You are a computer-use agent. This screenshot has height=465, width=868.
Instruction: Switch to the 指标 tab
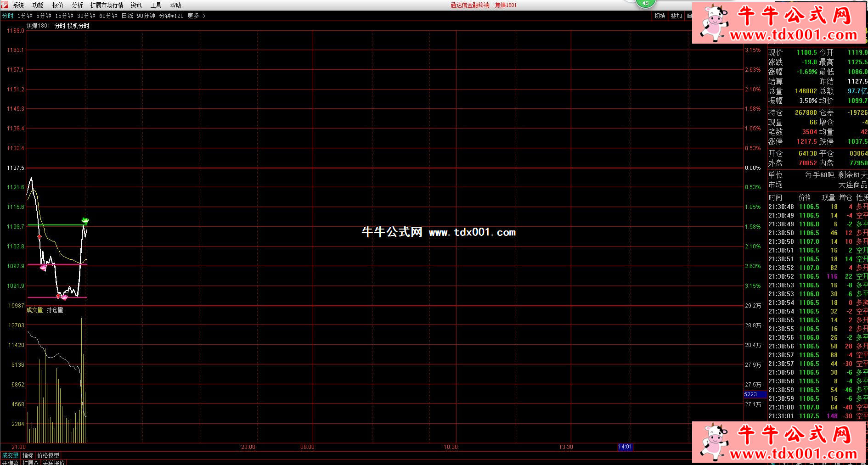pyautogui.click(x=28, y=455)
